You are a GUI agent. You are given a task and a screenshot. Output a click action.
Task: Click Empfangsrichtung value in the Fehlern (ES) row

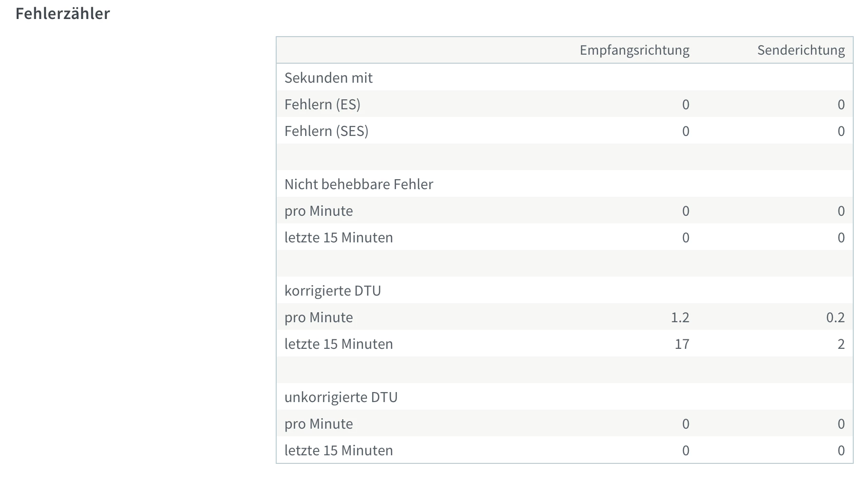[685, 104]
